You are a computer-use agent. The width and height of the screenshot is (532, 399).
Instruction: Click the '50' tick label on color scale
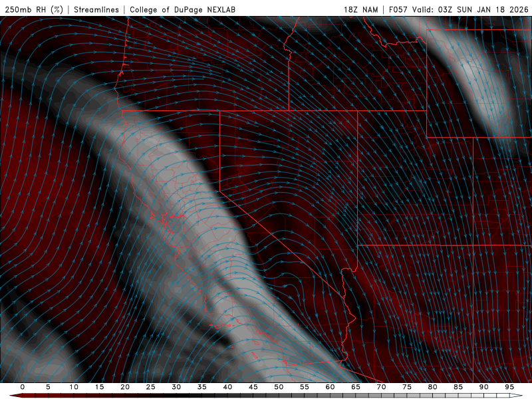pyautogui.click(x=279, y=387)
